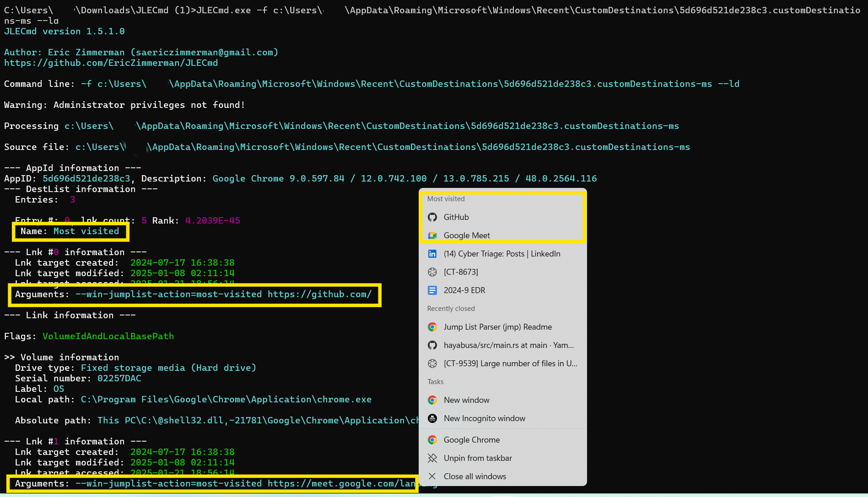Click 'Warning: Administrator privileges not found!' line

point(124,105)
